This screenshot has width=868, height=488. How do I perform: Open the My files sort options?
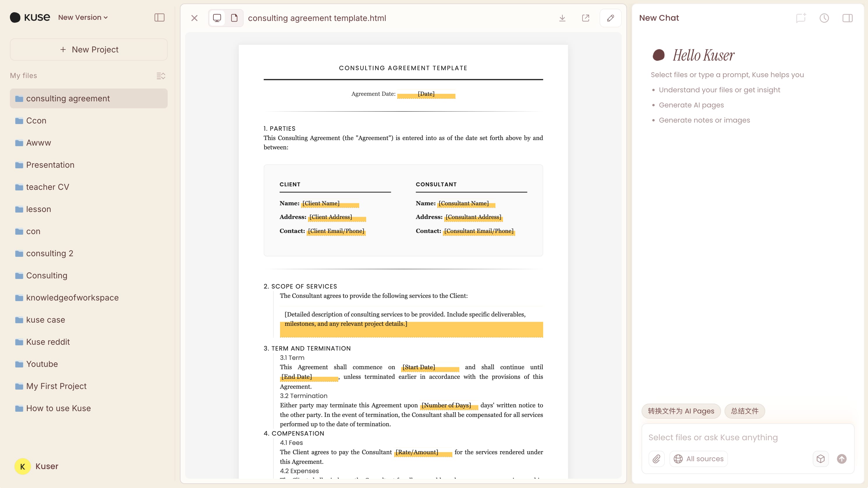point(161,76)
